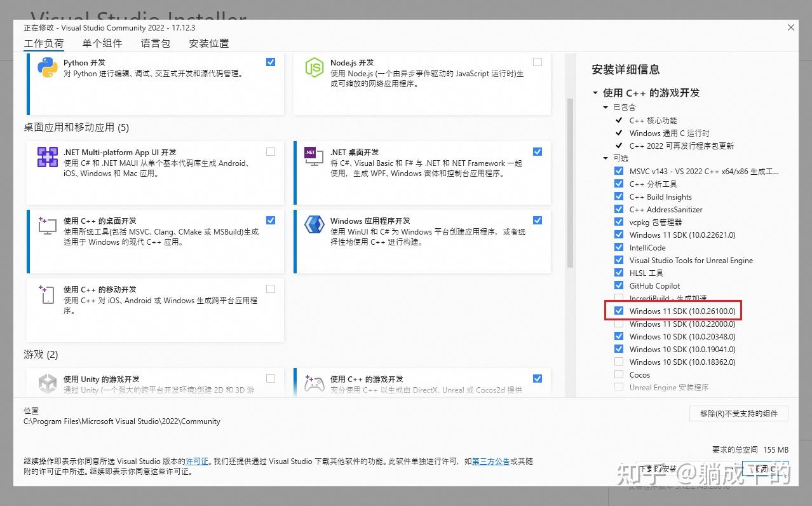Uncheck Windows 11 SDK (10.0.26100.0)
812x506 pixels.
618,311
